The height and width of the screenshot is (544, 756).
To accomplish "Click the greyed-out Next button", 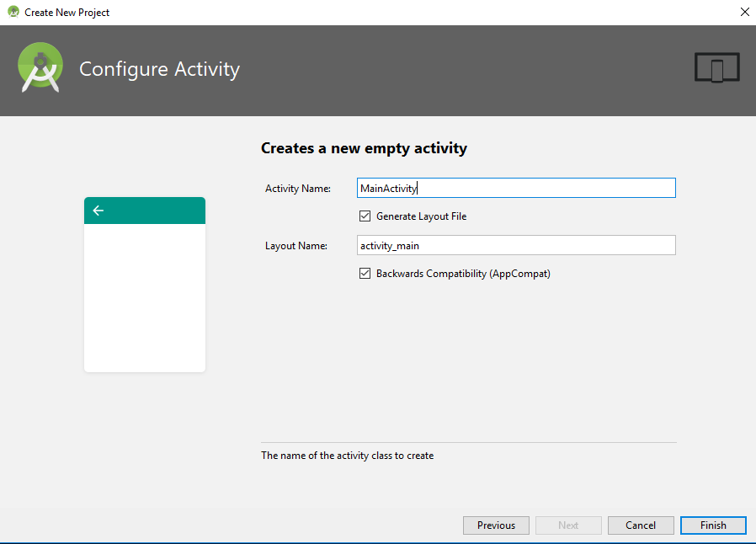I will [568, 525].
